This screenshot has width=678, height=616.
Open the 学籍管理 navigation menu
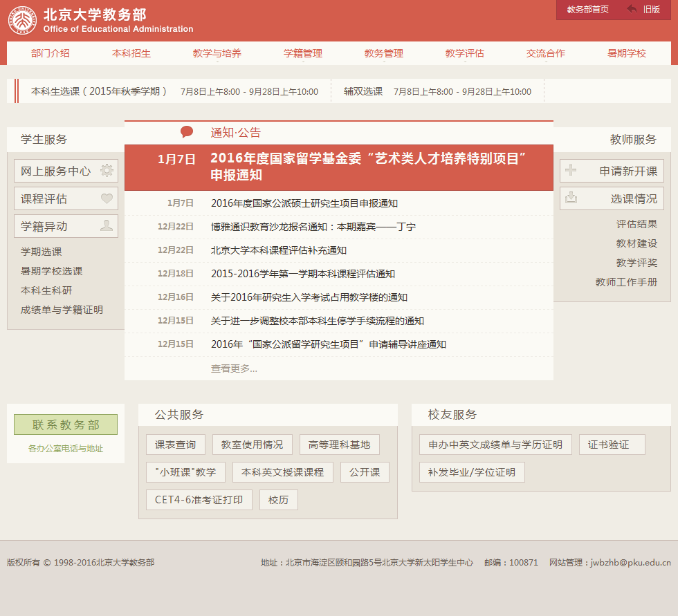tap(303, 53)
